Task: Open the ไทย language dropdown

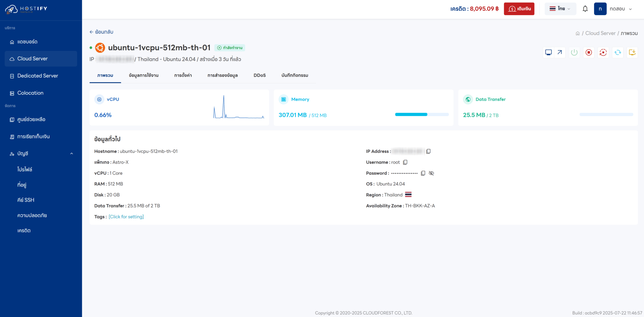Action: tap(560, 8)
